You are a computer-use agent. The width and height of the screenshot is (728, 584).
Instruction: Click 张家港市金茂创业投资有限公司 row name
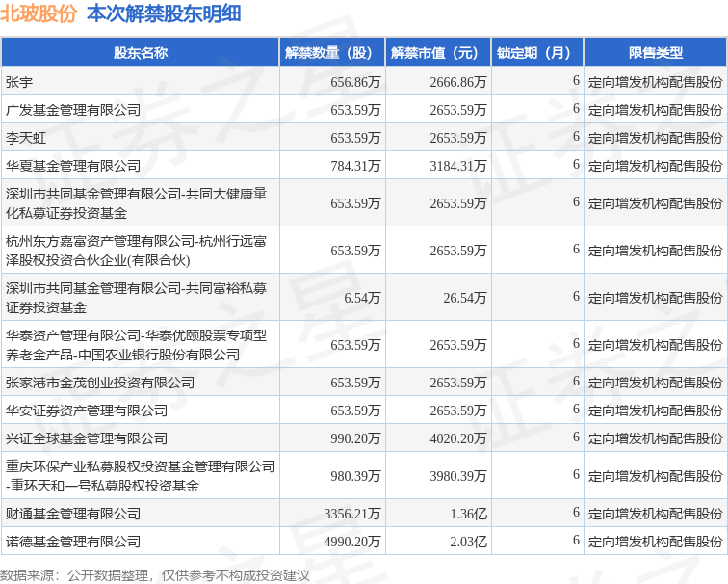[100, 383]
